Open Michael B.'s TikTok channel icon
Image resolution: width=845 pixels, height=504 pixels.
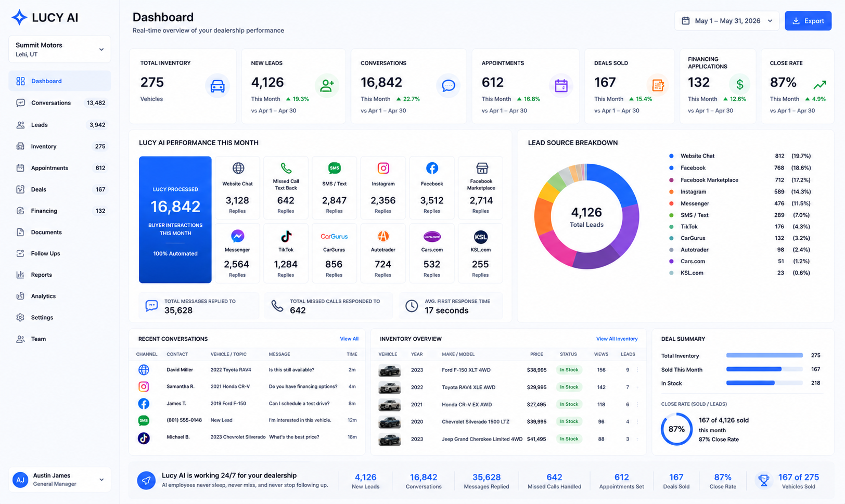pos(144,438)
